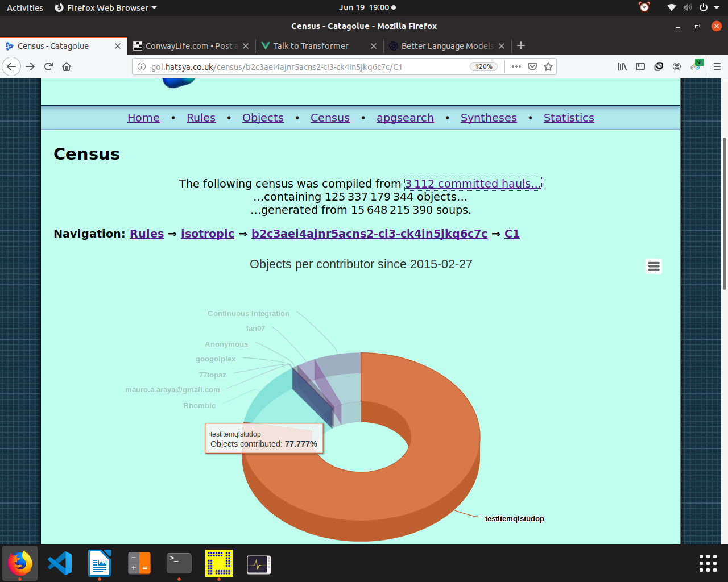This screenshot has width=728, height=582.
Task: Bookmark this page with the star
Action: [548, 66]
